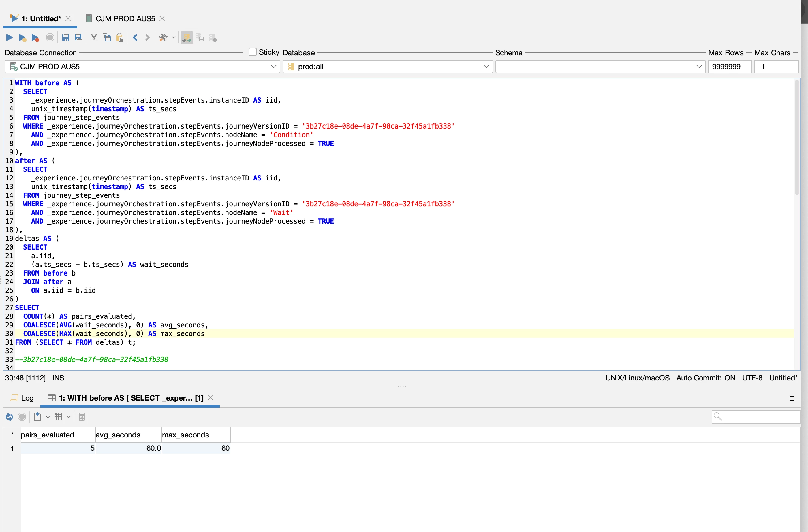This screenshot has height=532, width=808.
Task: Click the pairs_evaluated column header
Action: (x=48, y=435)
